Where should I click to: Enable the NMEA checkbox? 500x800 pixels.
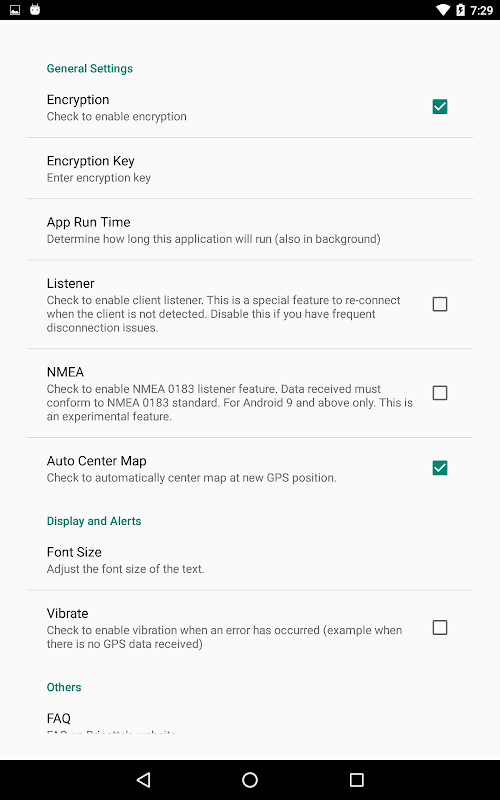[439, 393]
